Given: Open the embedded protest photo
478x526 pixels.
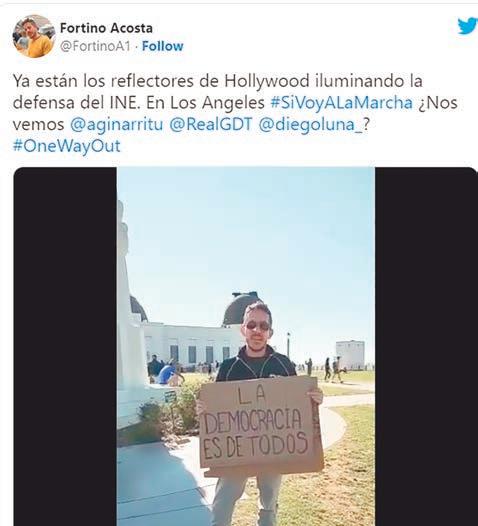Looking at the screenshot, I should 246,346.
